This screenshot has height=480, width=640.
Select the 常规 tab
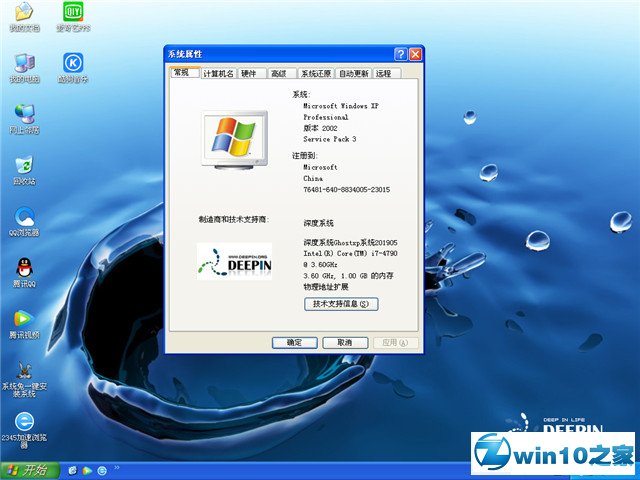[x=184, y=72]
